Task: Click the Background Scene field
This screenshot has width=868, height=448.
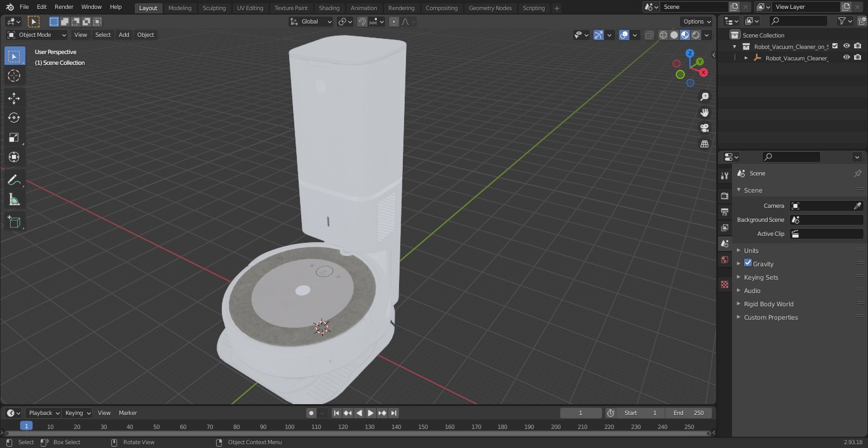Action: (x=826, y=220)
